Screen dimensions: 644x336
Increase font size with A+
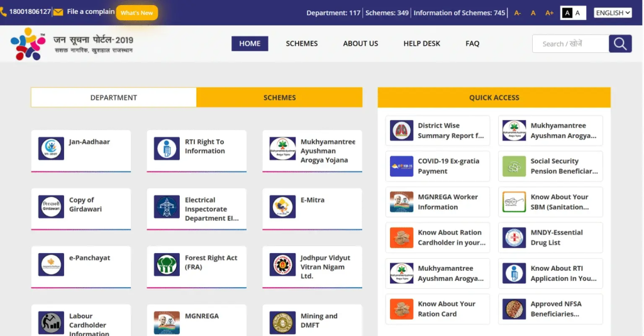click(549, 13)
